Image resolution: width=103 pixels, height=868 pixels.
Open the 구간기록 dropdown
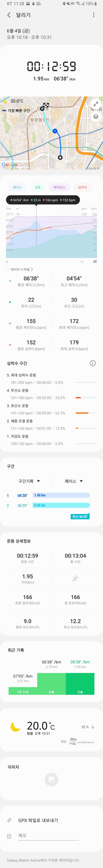point(29,481)
